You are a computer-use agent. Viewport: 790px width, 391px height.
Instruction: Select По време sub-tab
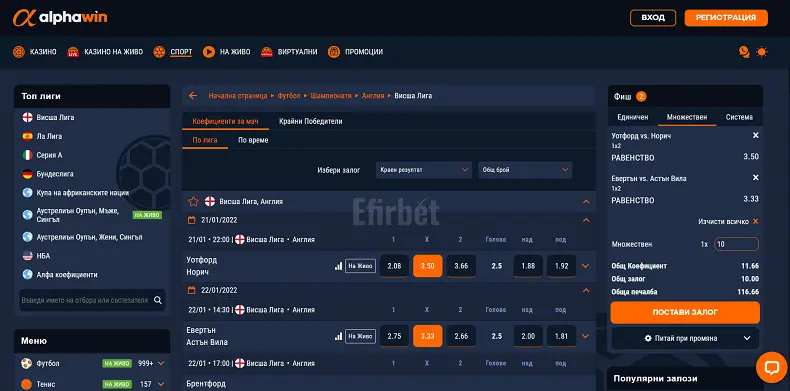coord(253,140)
